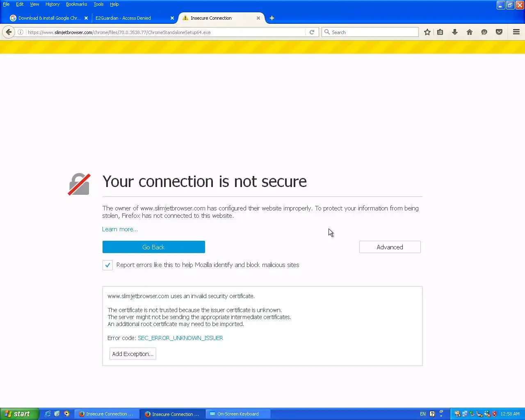Launch Internet Explorer from quick launch
This screenshot has width=525, height=420.
tap(48, 414)
